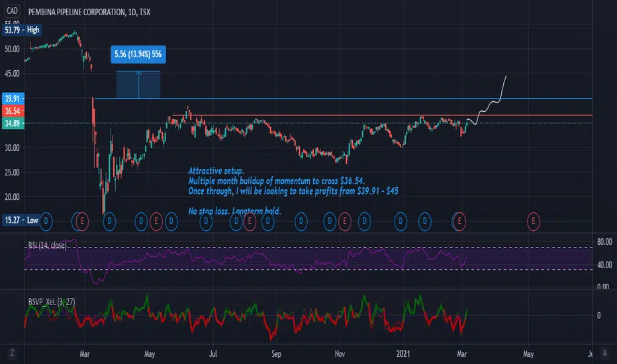
Task: Click the rightmost future earnings E marker
Action: coord(533,221)
